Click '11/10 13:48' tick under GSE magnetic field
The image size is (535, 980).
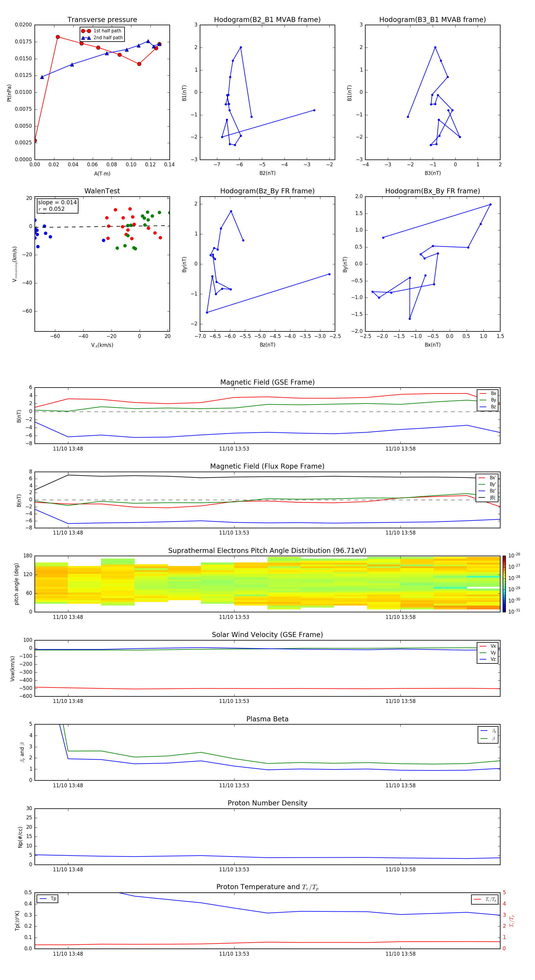[x=68, y=449]
